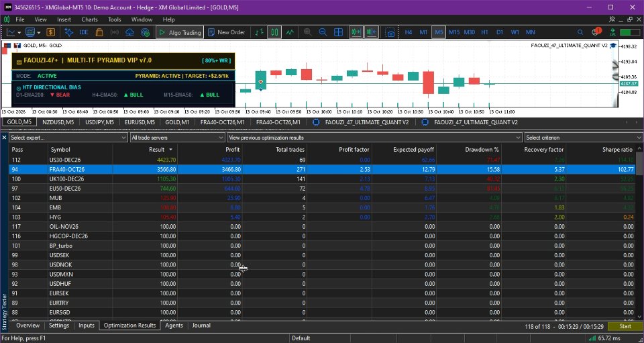Select the M15 timeframe
The image size is (644, 343).
(454, 32)
